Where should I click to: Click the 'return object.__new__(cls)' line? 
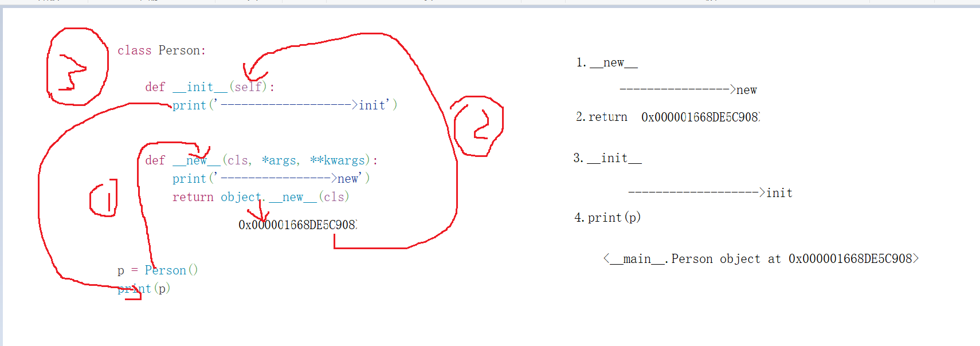coord(261,197)
